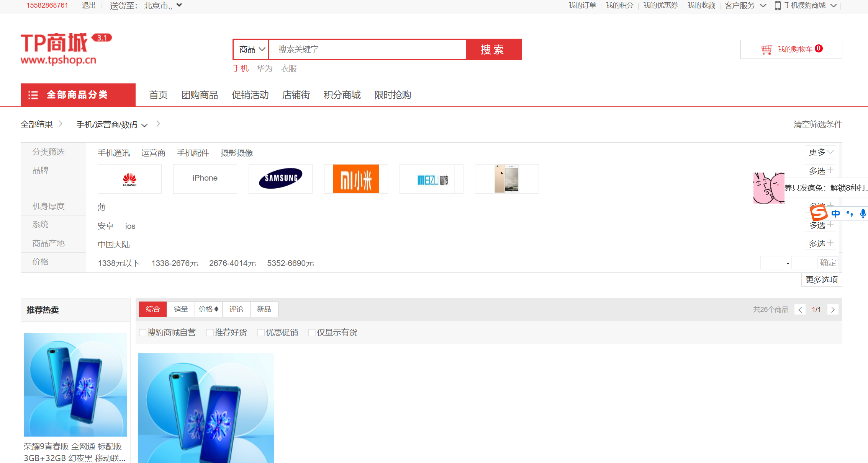Screen dimensions: 868x463
Task: Check the 搜豹商城自营 checkbox
Action: pos(142,333)
